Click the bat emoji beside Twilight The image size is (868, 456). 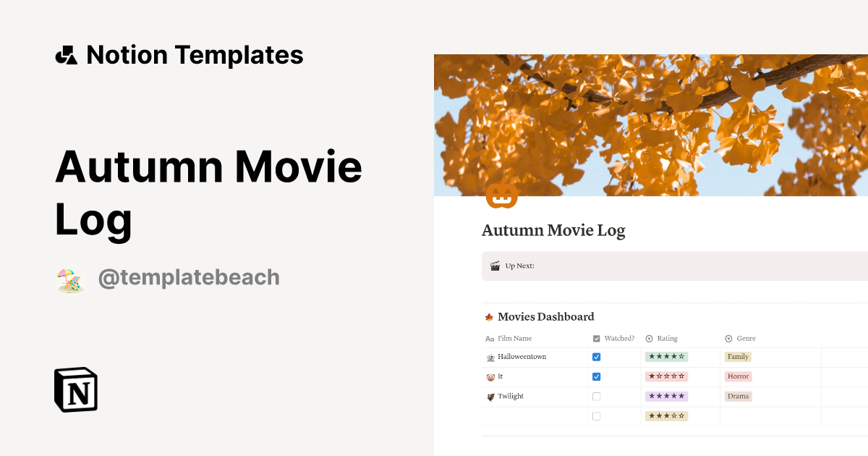(x=490, y=396)
